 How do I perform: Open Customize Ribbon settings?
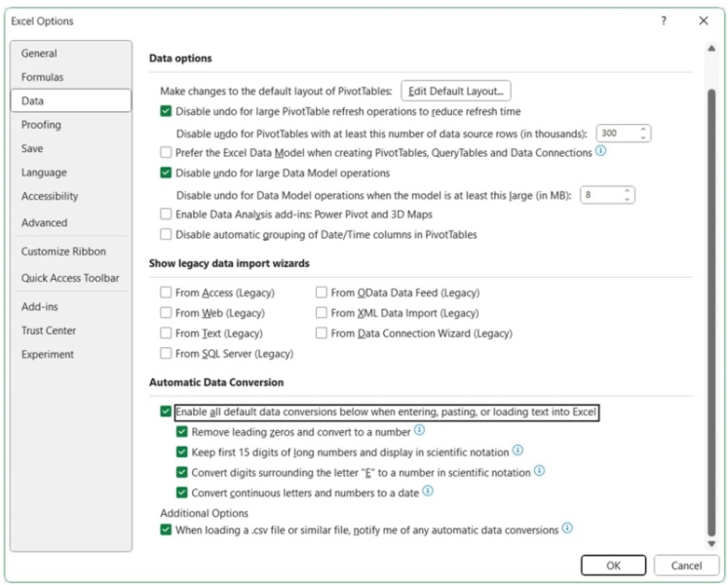70,252
